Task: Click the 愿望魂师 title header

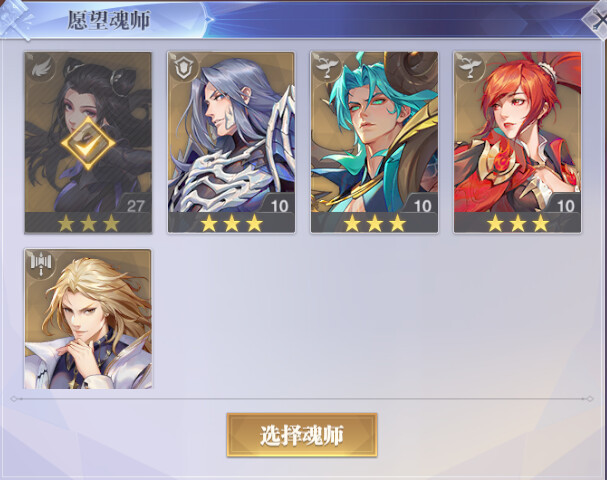Action: pyautogui.click(x=109, y=20)
